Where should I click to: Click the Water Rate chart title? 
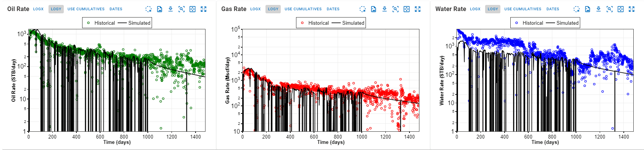point(451,9)
